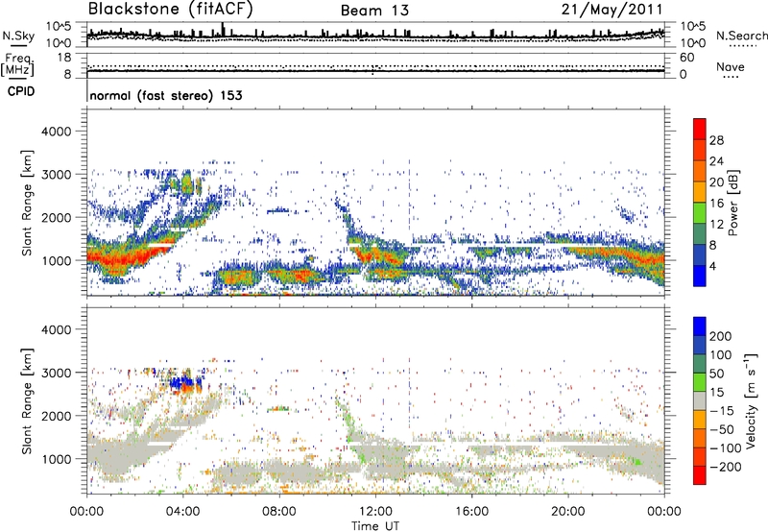Click the '28' tick on the Power scale

[716, 140]
